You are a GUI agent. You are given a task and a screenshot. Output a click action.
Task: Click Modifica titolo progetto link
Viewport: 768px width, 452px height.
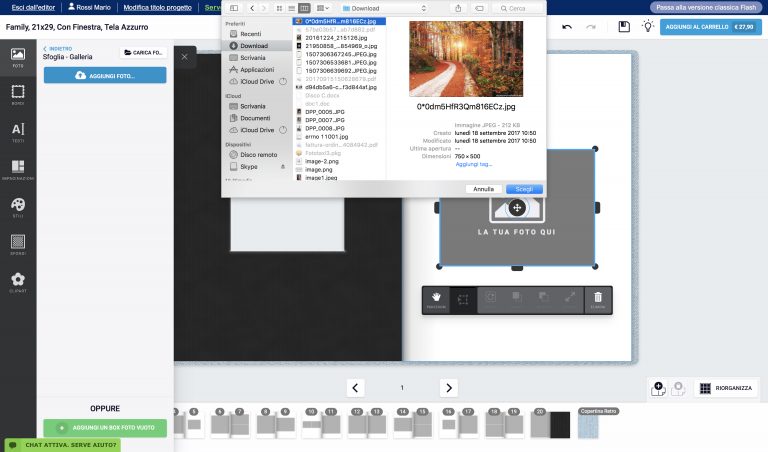click(157, 7)
